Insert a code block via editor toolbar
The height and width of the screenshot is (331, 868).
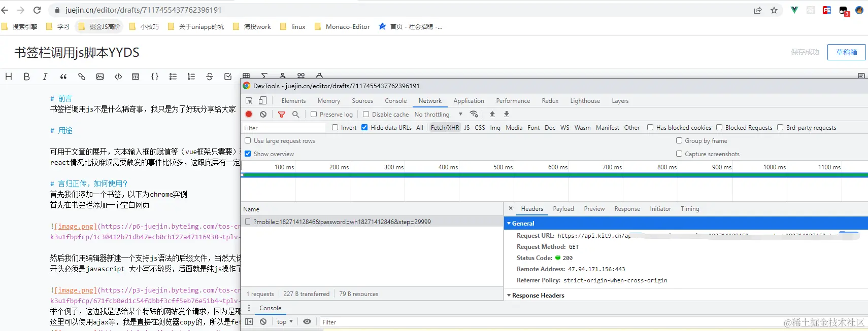coord(136,77)
